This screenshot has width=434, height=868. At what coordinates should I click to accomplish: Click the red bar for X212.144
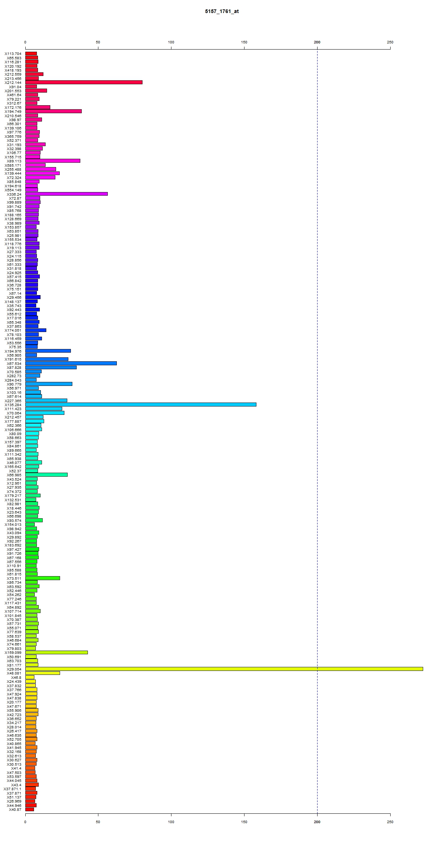point(84,82)
